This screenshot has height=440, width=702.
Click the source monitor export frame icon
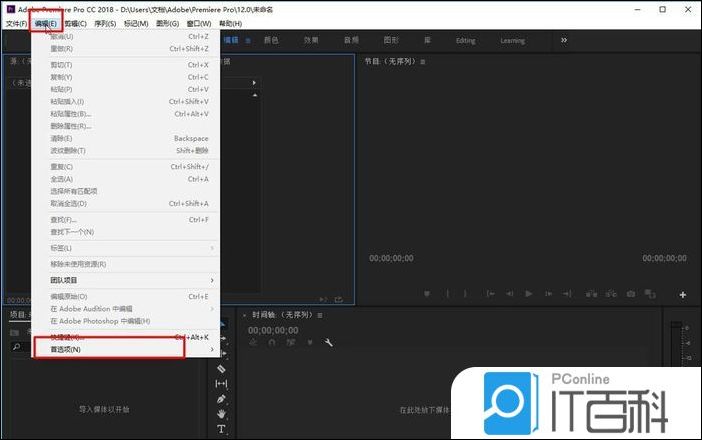(339, 299)
